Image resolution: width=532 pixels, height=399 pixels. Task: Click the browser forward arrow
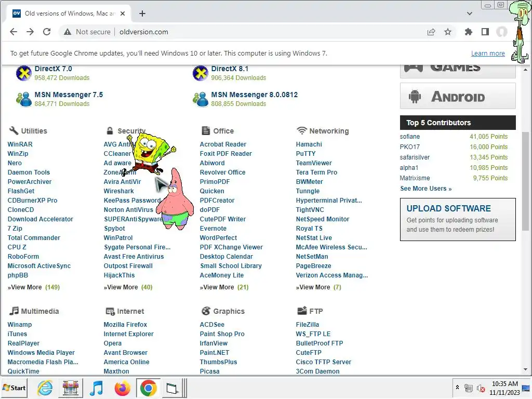tap(30, 32)
